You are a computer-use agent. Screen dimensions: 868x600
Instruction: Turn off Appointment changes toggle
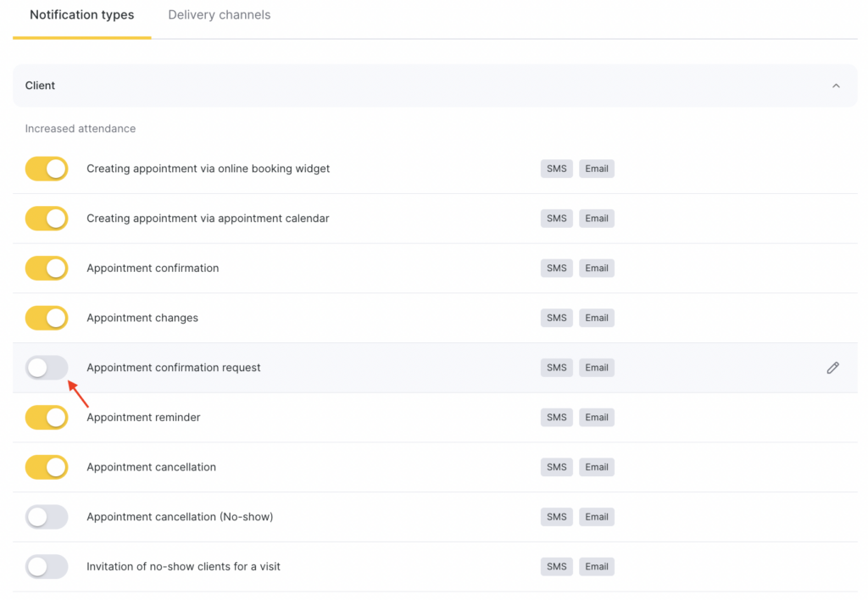click(x=47, y=318)
